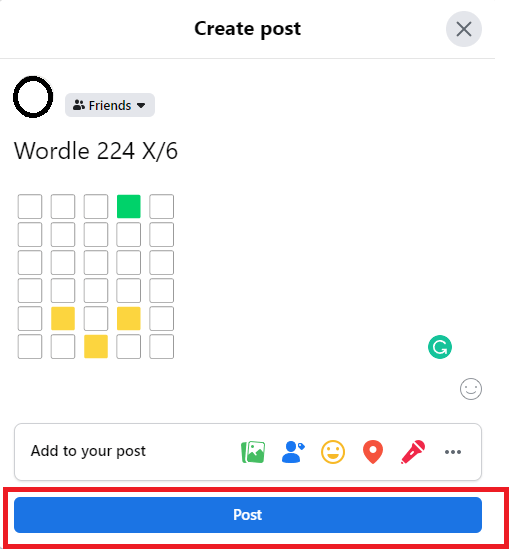Close the Create post dialog

pos(464,29)
